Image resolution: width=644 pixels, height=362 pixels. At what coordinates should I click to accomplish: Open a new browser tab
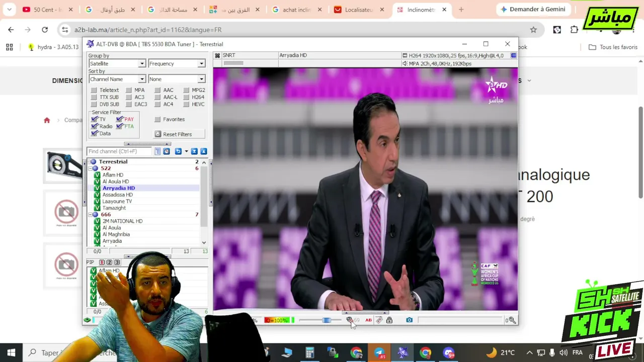461,10
